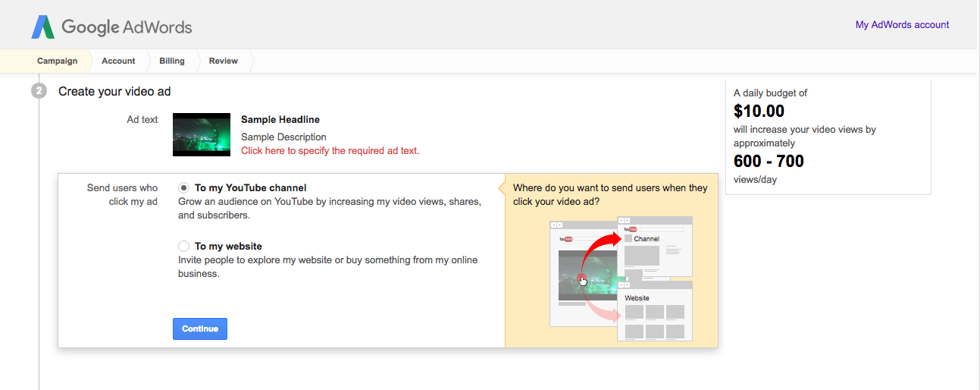Click the Sample Headline text
The width and height of the screenshot is (980, 390).
(x=280, y=119)
